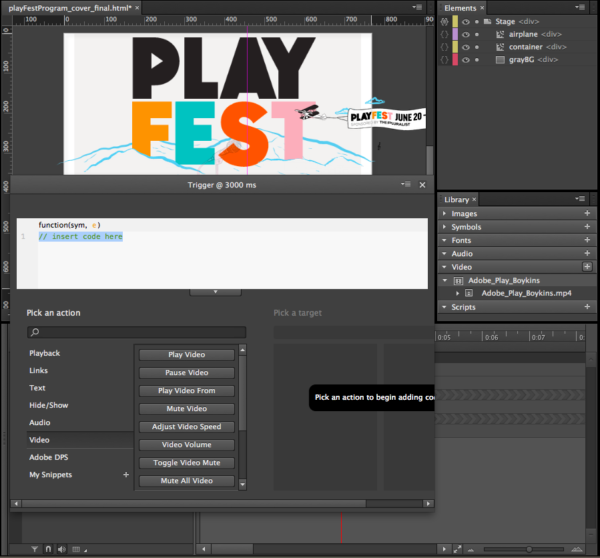Open actions braces for grayBG element
The image size is (600, 558).
(x=444, y=60)
